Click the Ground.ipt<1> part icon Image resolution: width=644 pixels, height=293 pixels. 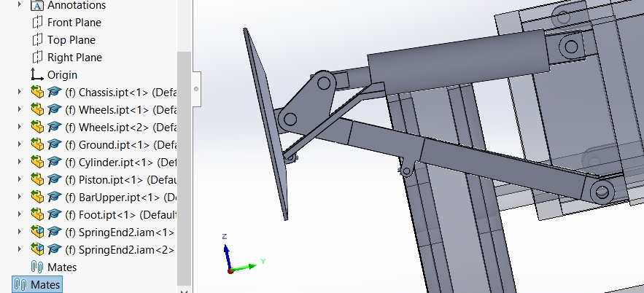click(37, 144)
